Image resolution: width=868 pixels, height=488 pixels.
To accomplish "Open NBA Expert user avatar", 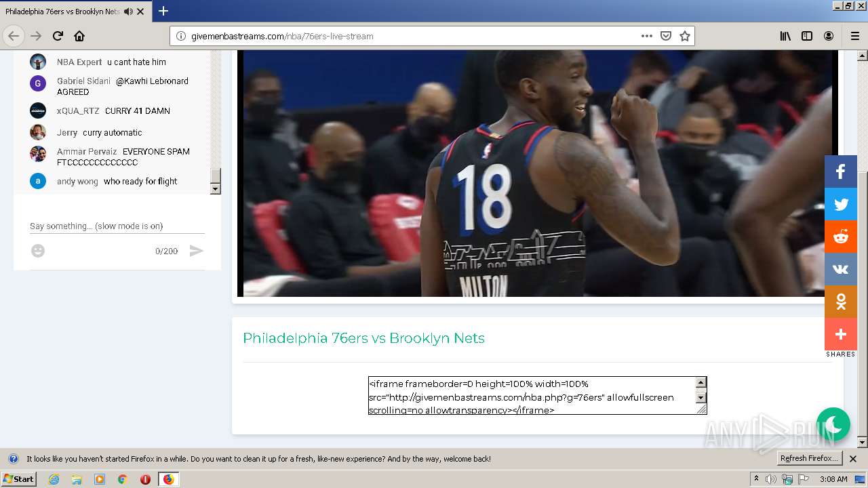I will (38, 62).
